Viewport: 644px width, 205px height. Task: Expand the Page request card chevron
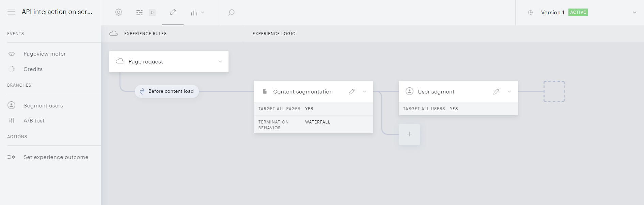[220, 62]
